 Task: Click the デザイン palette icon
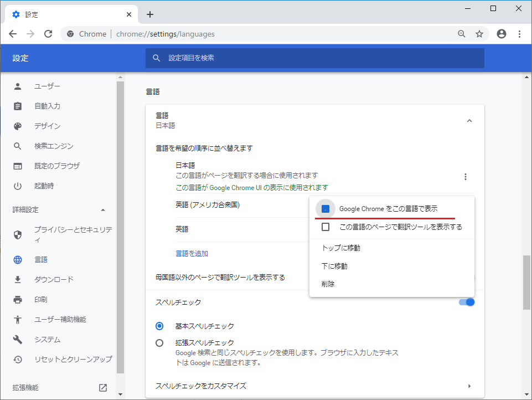18,126
